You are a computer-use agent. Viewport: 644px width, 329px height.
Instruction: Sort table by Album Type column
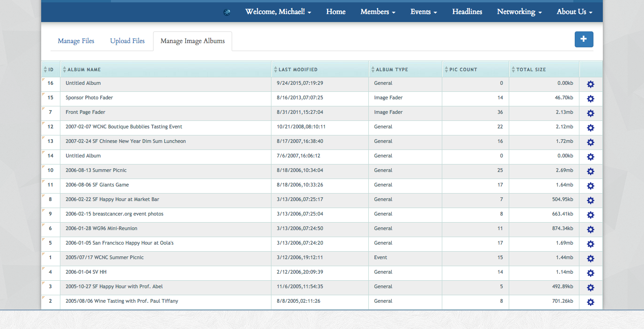405,69
